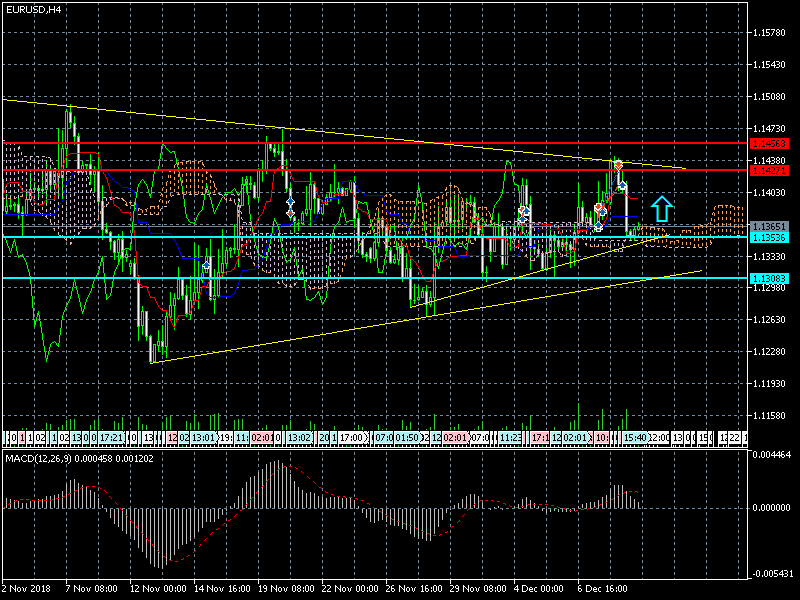Click the 0.004464 value on MACD scale
800x600 pixels.
coord(771,454)
